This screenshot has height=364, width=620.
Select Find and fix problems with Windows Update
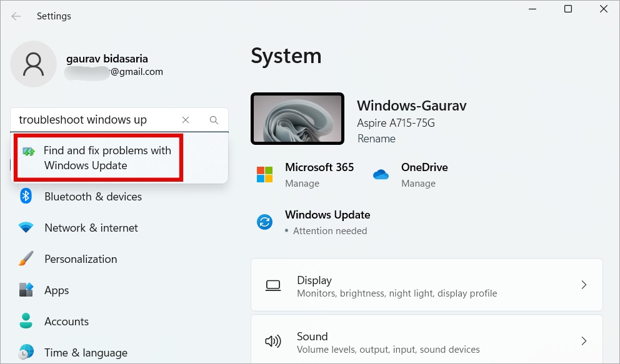[x=106, y=158]
